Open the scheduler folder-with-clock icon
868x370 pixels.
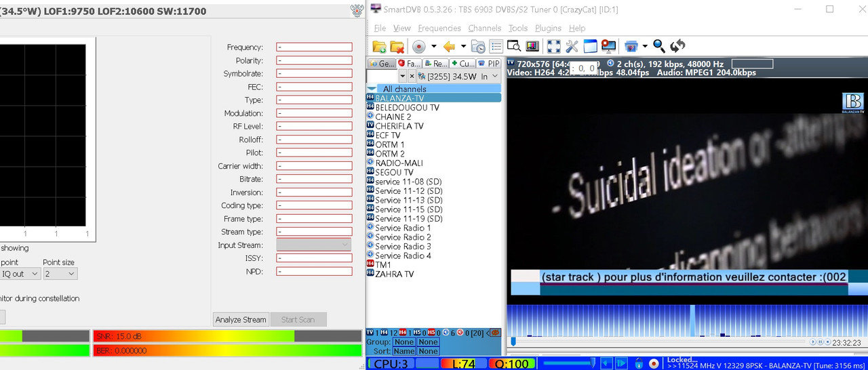[478, 46]
